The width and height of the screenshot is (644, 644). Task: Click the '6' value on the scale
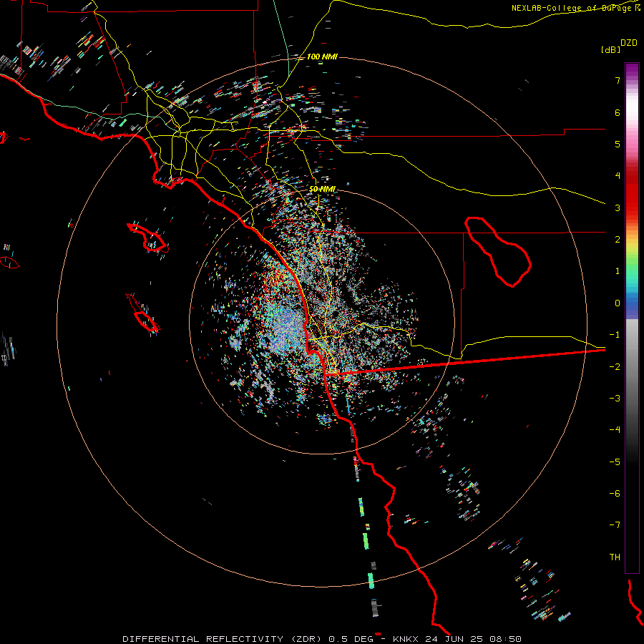tap(618, 112)
